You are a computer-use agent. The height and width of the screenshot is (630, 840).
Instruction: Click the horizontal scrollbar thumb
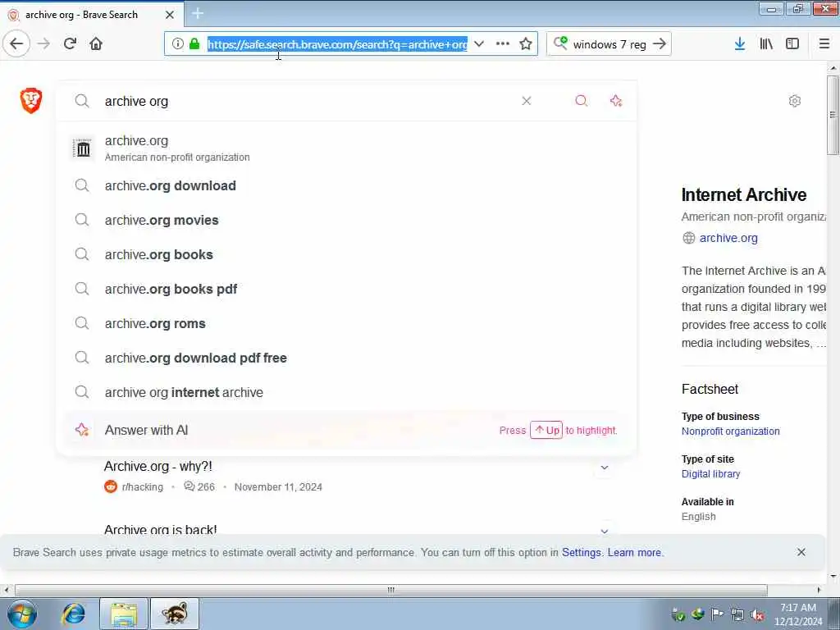point(391,590)
